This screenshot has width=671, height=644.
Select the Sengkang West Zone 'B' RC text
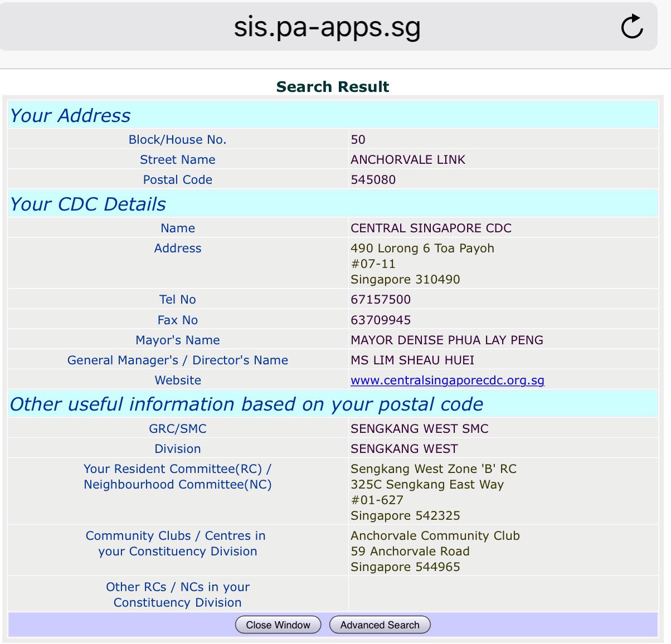pyautogui.click(x=433, y=469)
